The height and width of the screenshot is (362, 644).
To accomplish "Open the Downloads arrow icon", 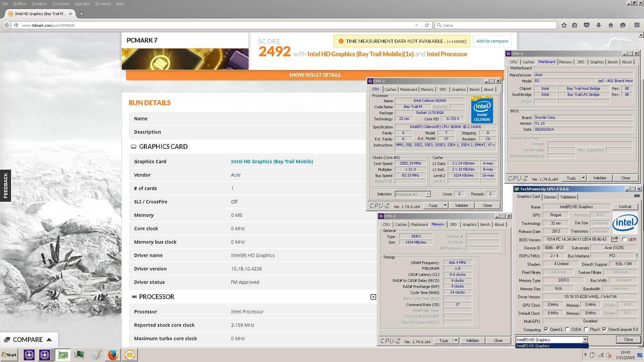I will tap(599, 25).
